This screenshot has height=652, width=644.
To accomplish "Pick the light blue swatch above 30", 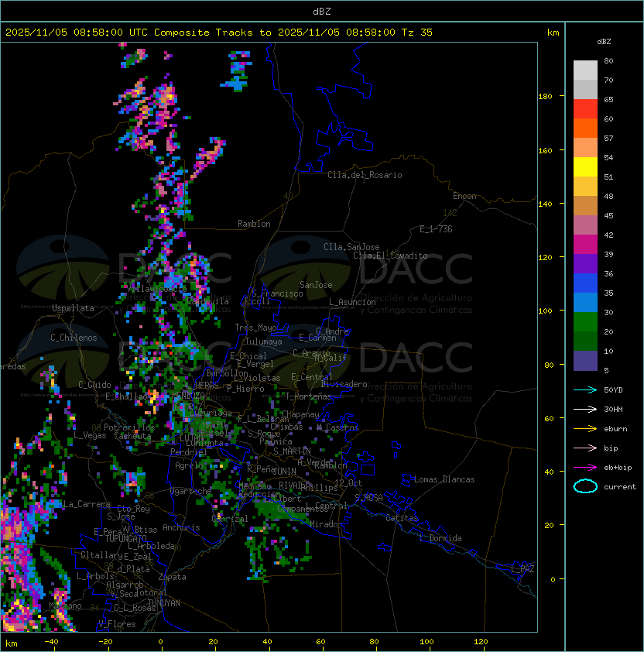I will tap(585, 302).
